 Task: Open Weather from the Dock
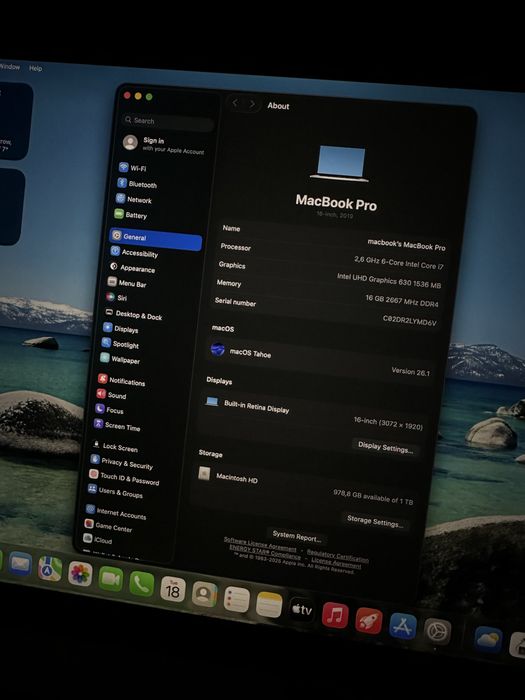tap(488, 640)
